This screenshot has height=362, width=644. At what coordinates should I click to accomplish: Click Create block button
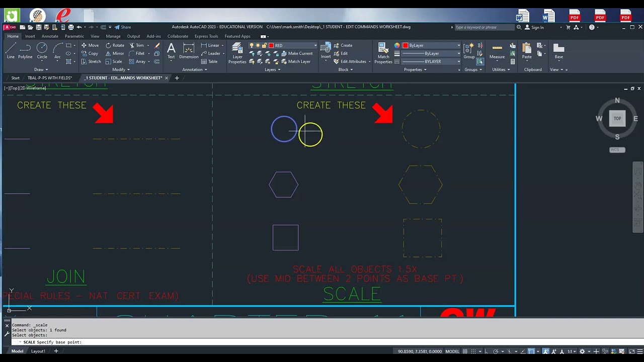click(x=343, y=45)
